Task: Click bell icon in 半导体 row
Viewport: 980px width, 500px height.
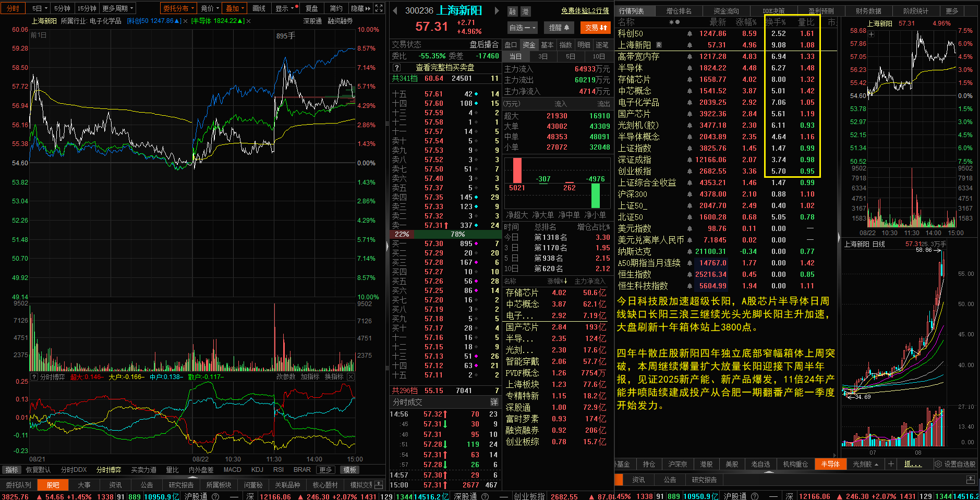Action: coord(689,68)
